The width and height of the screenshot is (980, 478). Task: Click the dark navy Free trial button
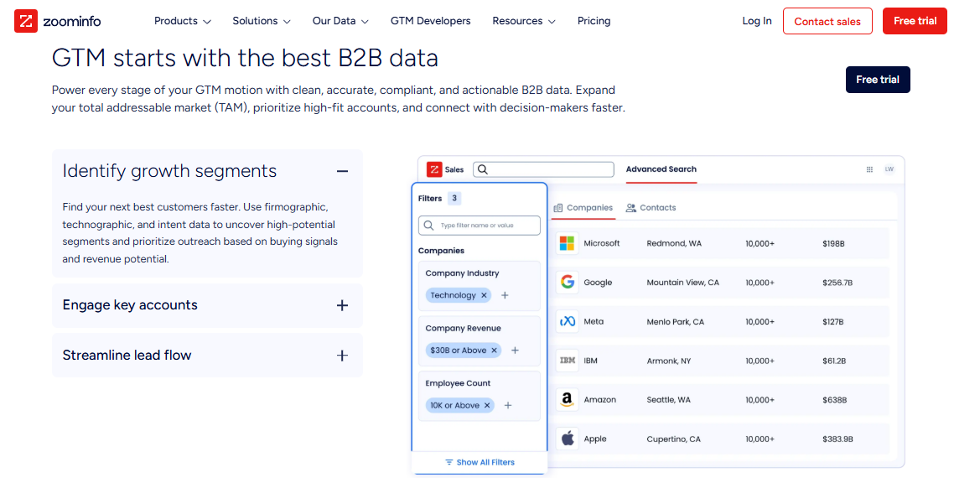point(878,80)
